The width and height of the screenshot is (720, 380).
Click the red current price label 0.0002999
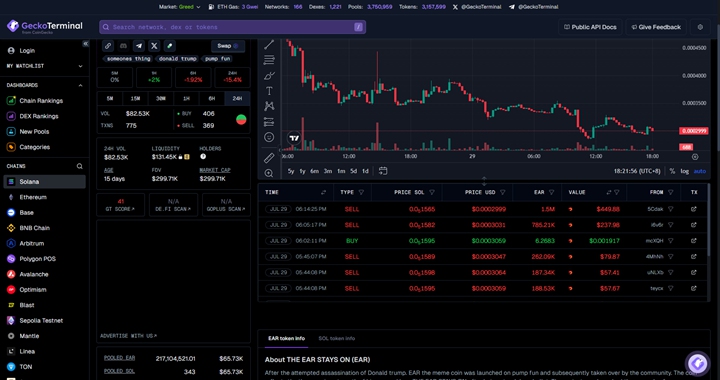(693, 131)
